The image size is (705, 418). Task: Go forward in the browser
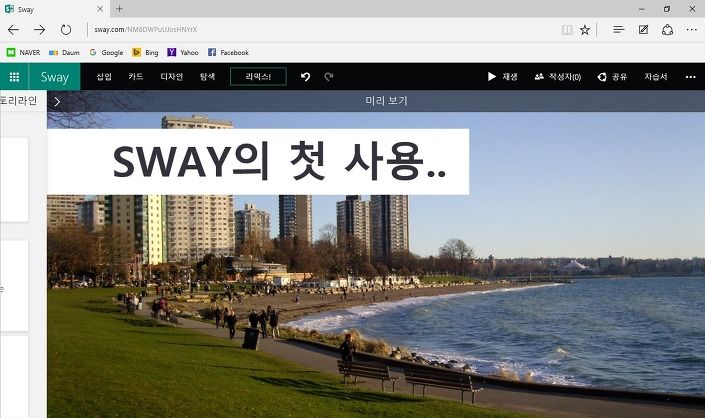(x=40, y=30)
